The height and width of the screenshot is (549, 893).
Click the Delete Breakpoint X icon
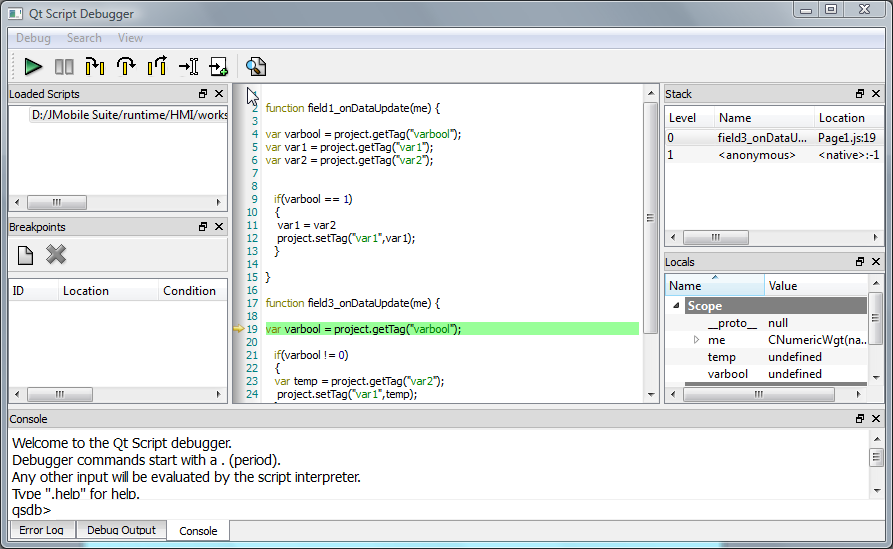tap(56, 255)
